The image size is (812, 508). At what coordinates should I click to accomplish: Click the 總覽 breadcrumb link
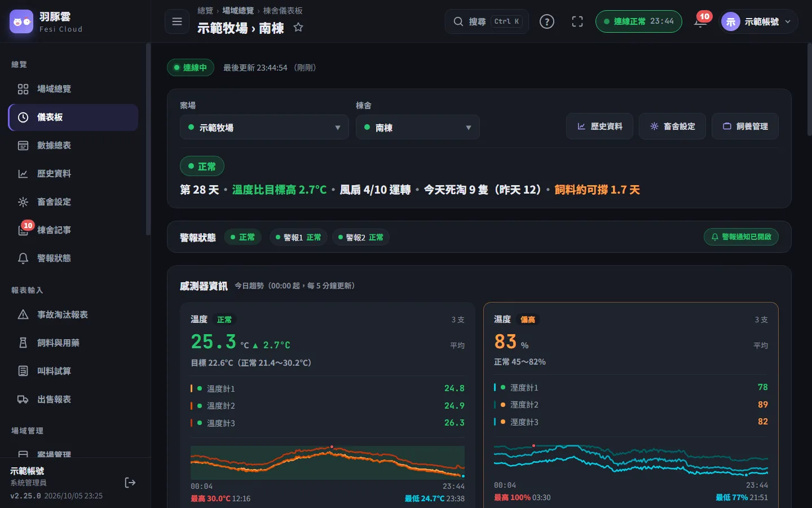pyautogui.click(x=205, y=11)
